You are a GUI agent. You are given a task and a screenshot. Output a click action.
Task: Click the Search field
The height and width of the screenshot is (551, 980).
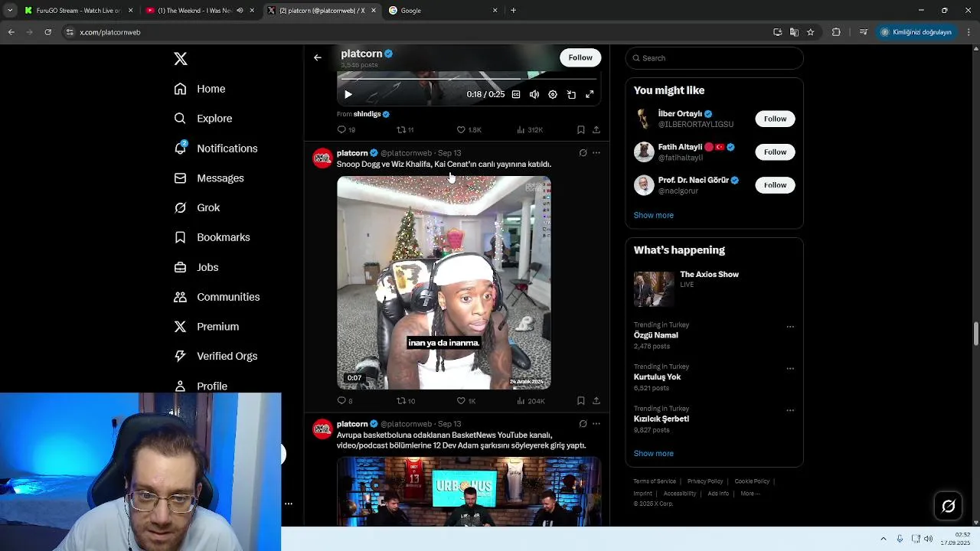[x=714, y=58]
